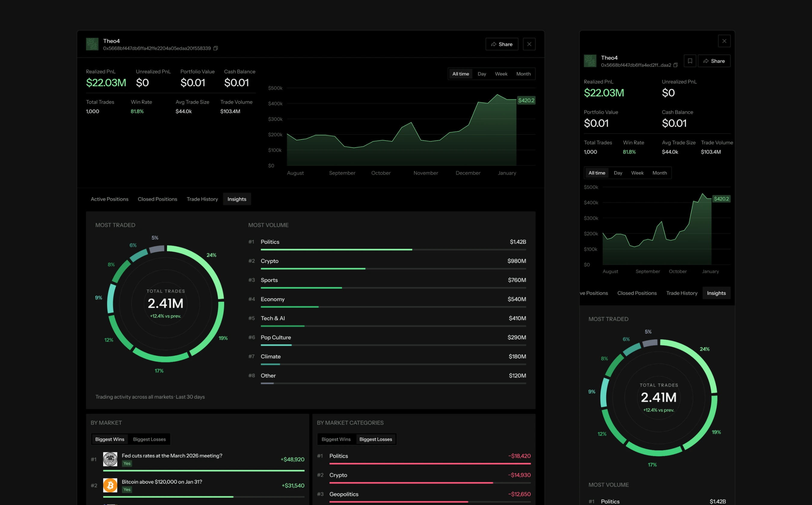Show Biggest Wins under By Market Categories
812x505 pixels.
(x=336, y=439)
